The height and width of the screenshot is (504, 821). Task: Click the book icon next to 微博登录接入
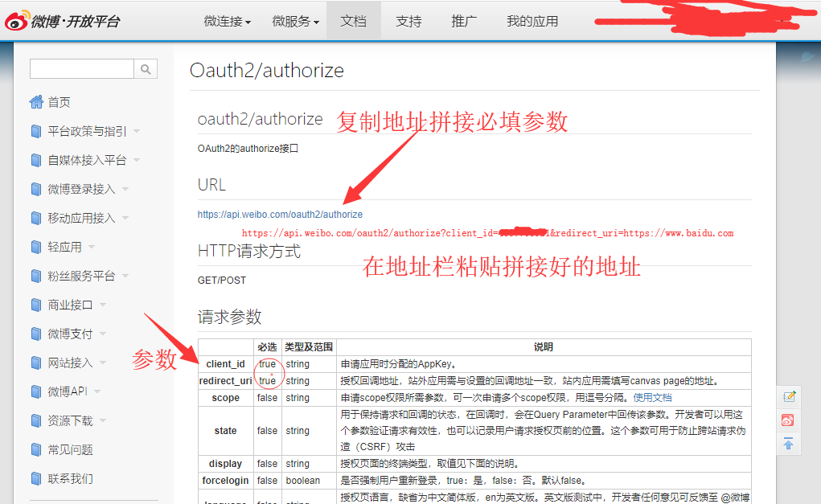pyautogui.click(x=36, y=189)
